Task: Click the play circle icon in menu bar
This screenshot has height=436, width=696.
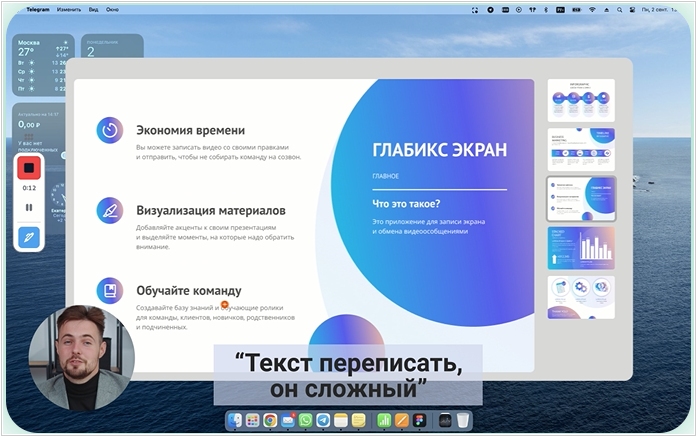Action: pos(518,9)
